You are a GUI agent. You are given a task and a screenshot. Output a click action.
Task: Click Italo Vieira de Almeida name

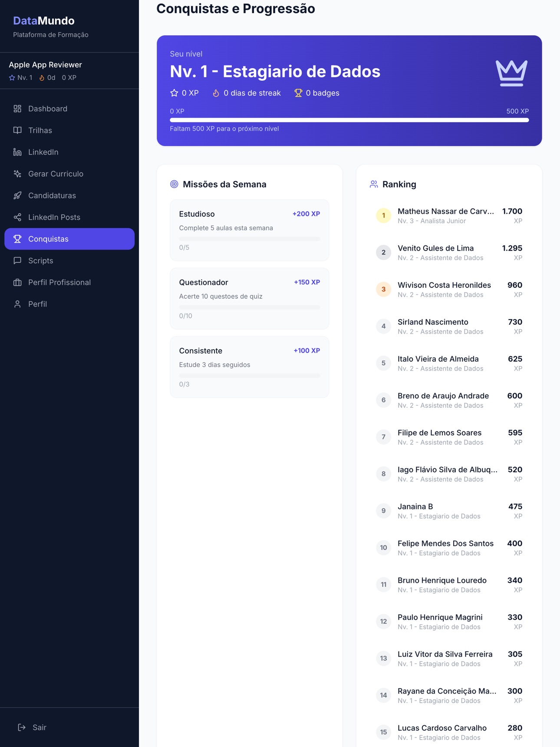click(x=438, y=359)
